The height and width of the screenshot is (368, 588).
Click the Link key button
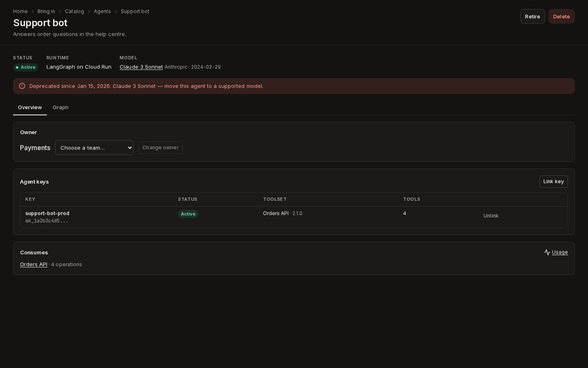[553, 182]
